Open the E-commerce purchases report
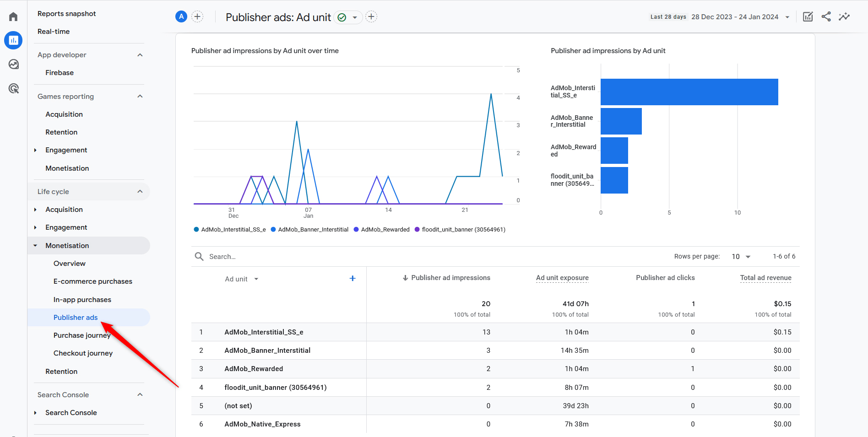 point(92,281)
